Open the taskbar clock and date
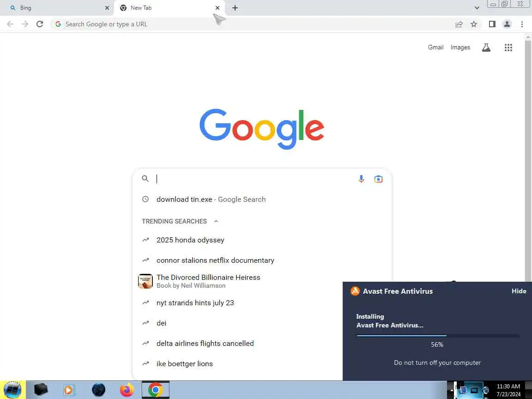Screen dimensions: 532x399 point(508,390)
